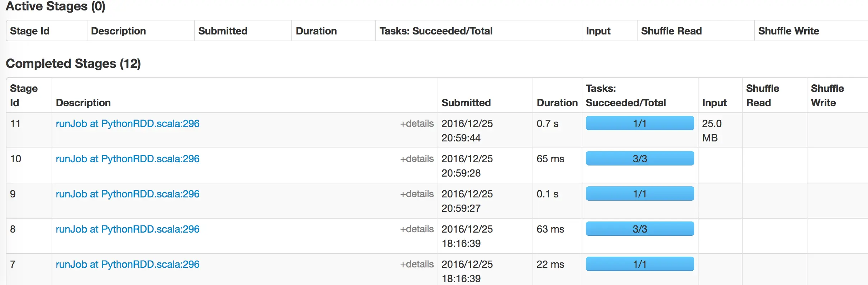Sort completed stages by Submitted column
Screen dimensions: 868x285
pos(466,103)
